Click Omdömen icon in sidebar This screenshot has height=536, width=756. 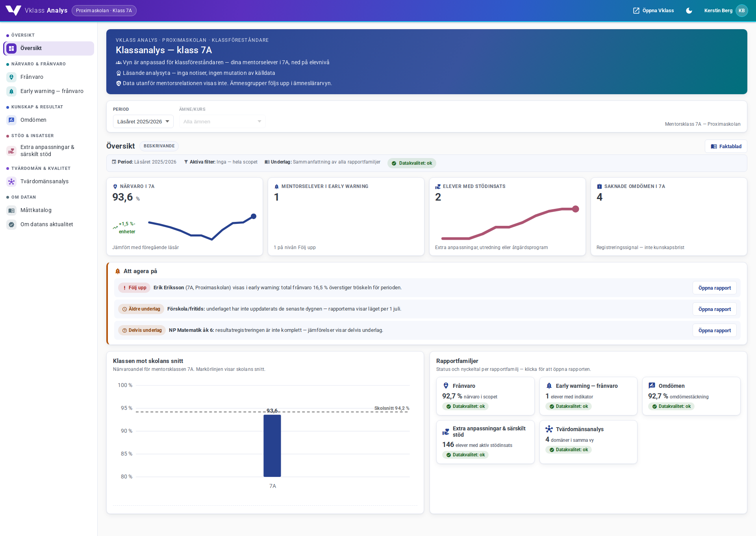(11, 120)
